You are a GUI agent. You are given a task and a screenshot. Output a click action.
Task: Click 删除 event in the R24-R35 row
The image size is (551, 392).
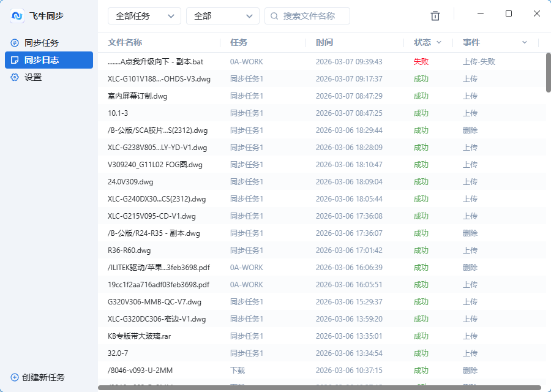tap(470, 233)
